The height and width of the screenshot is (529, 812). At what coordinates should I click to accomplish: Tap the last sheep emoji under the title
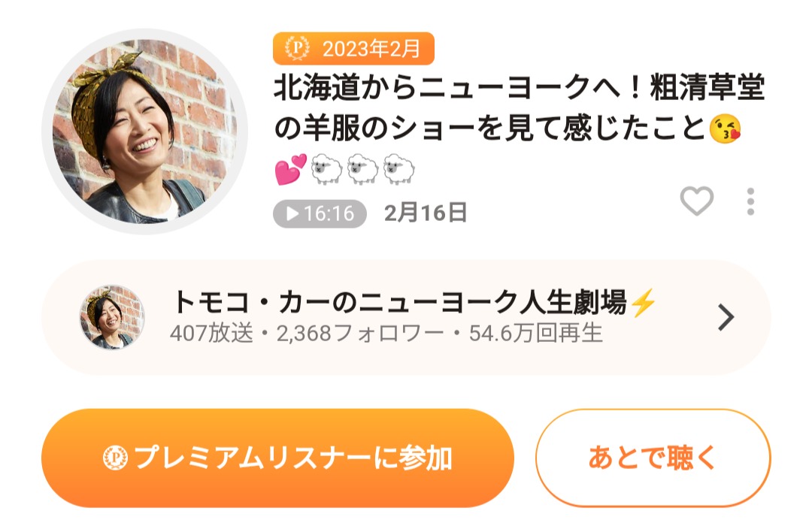coord(398,169)
